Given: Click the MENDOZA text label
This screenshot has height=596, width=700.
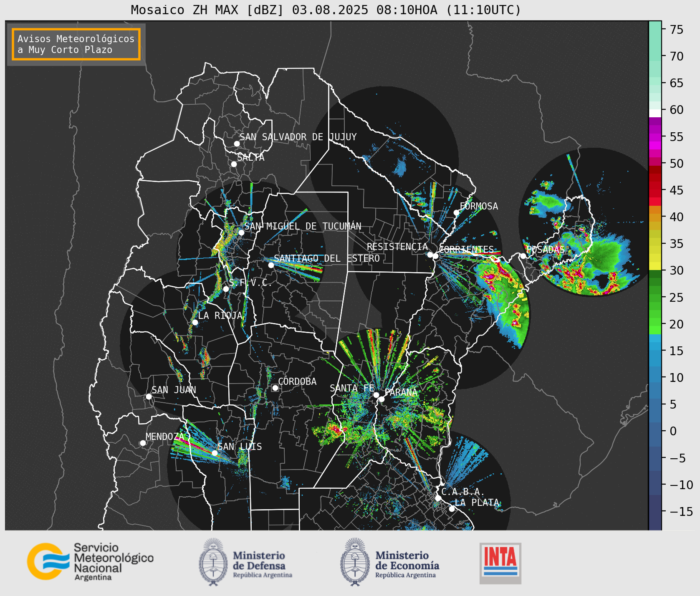Looking at the screenshot, I should pyautogui.click(x=165, y=437).
